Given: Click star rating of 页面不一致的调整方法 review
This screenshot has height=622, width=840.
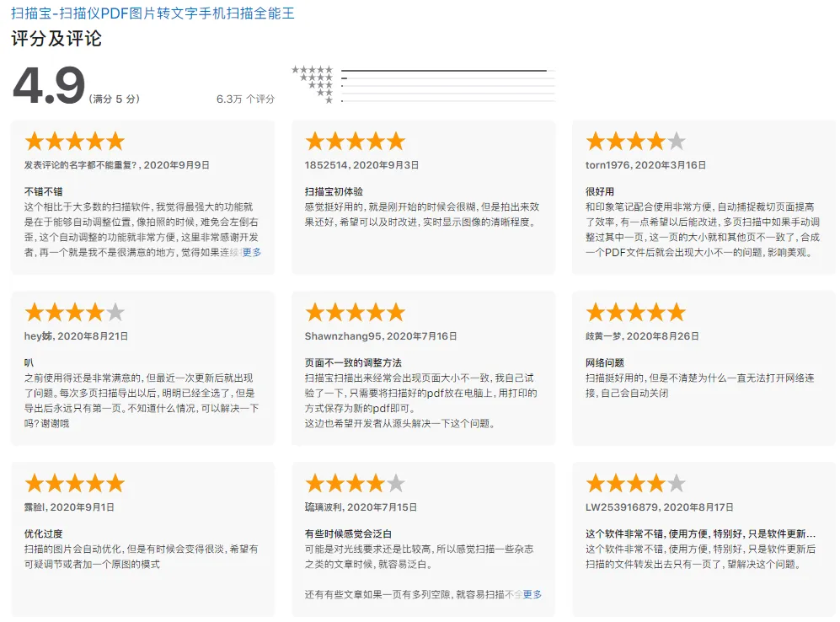Looking at the screenshot, I should 355,313.
